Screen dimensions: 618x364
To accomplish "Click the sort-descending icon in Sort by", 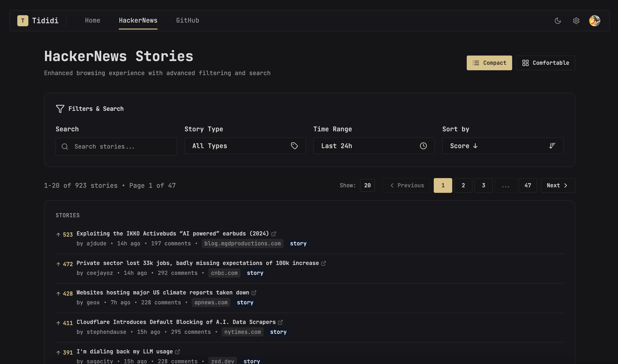I will pos(552,146).
